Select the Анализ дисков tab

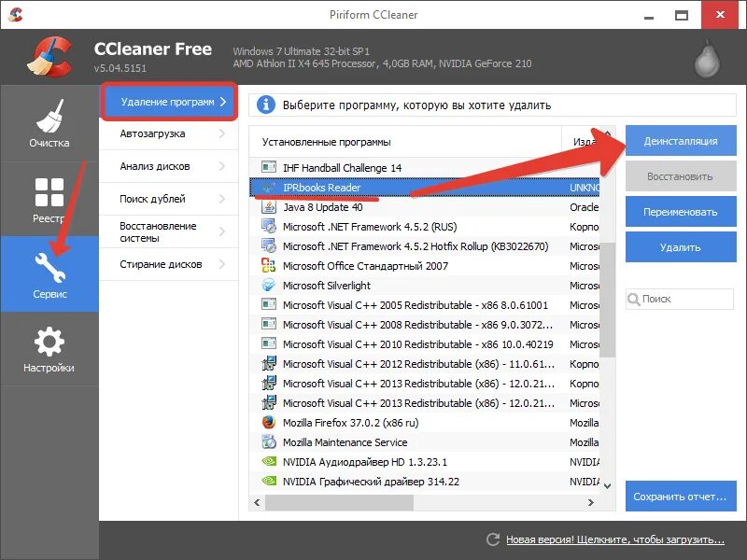(169, 166)
